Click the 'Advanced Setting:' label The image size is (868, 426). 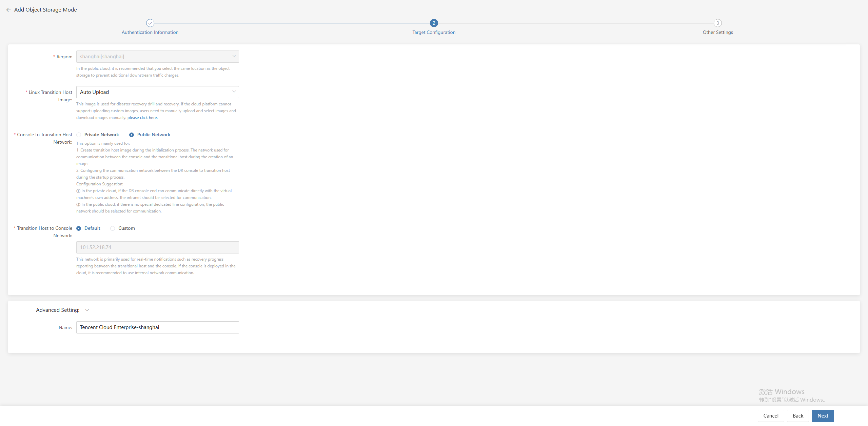58,310
